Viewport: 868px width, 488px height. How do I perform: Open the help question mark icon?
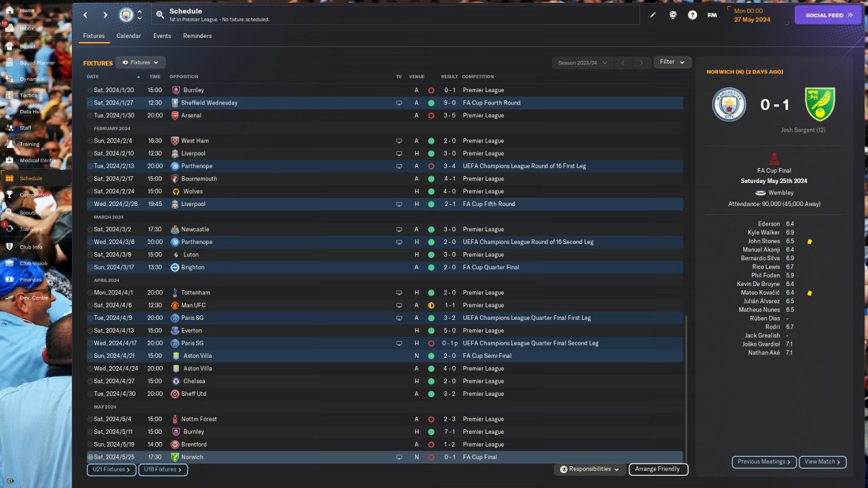692,15
